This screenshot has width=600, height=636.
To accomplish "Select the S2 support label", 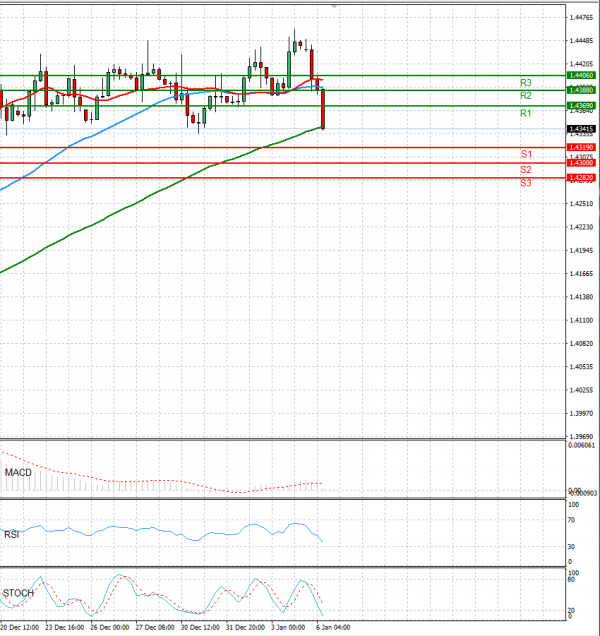I will tap(526, 170).
